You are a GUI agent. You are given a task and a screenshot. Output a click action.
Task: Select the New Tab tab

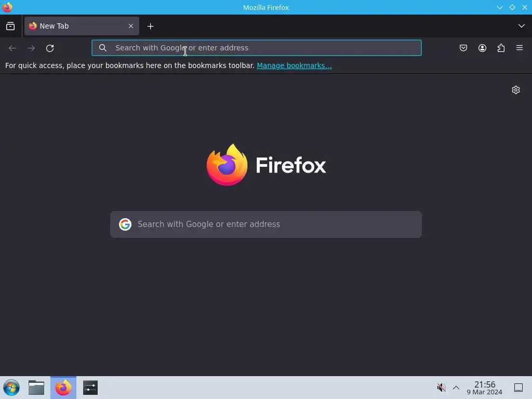[x=82, y=26]
